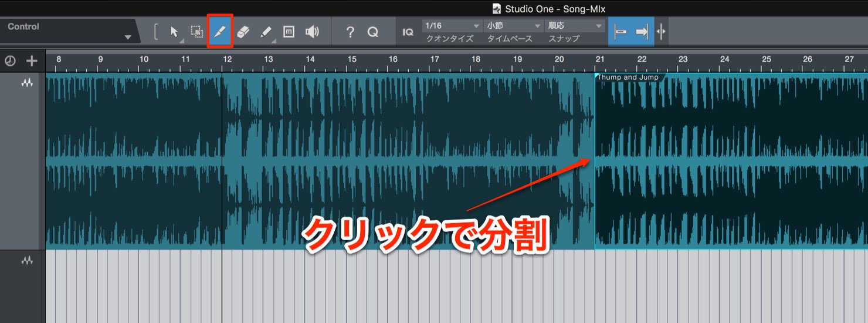The image size is (868, 323).
Task: Expand the Control panel dropdown arrow
Action: click(x=128, y=37)
